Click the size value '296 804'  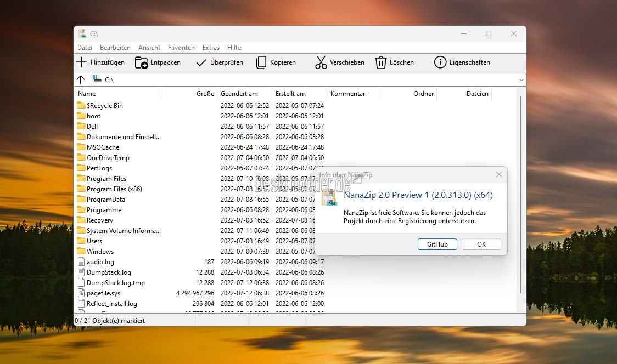coord(203,304)
